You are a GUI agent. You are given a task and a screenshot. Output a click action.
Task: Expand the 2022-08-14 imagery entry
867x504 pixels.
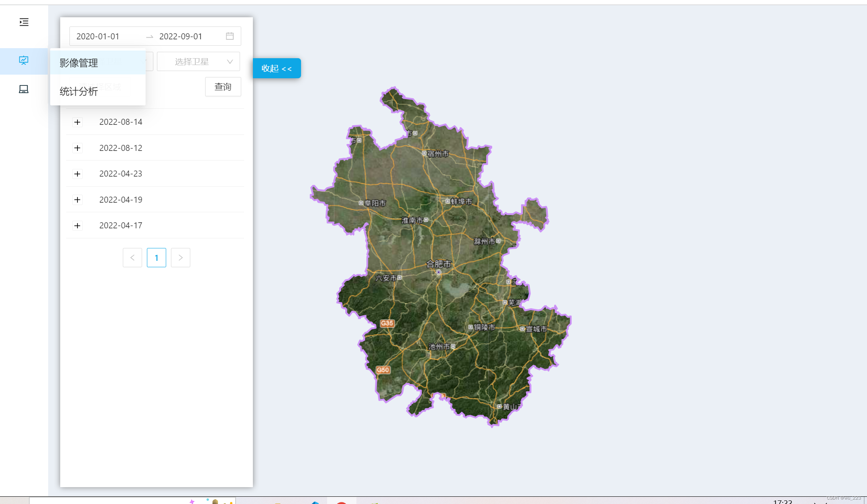[77, 122]
